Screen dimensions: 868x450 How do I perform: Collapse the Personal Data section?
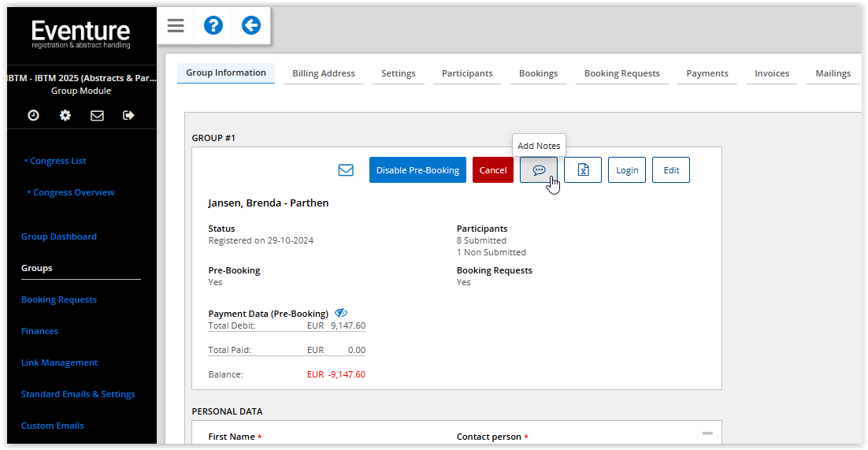click(707, 433)
